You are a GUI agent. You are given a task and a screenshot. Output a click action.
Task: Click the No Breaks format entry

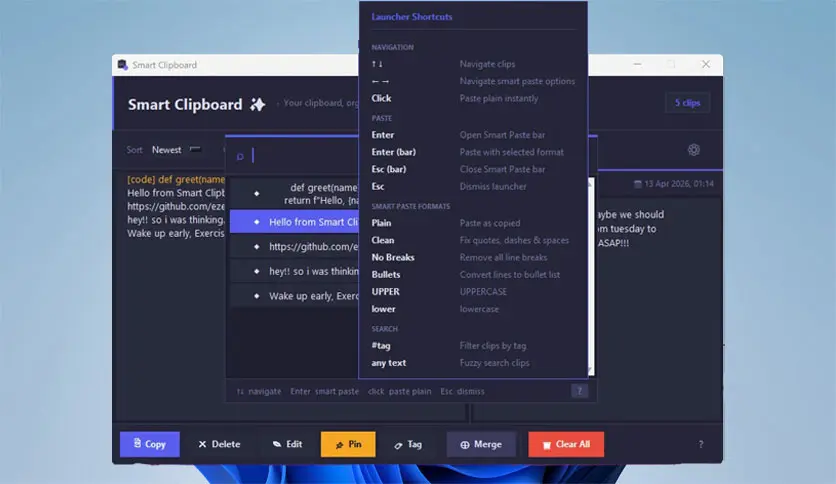[x=393, y=257]
